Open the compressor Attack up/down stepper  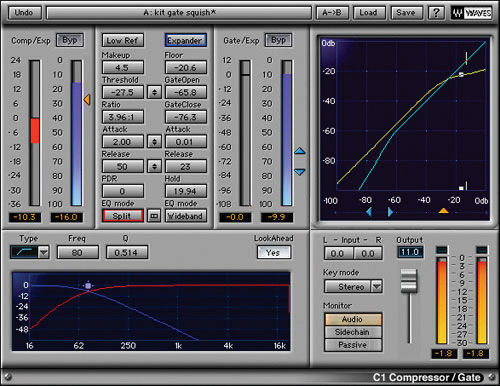pyautogui.click(x=154, y=142)
